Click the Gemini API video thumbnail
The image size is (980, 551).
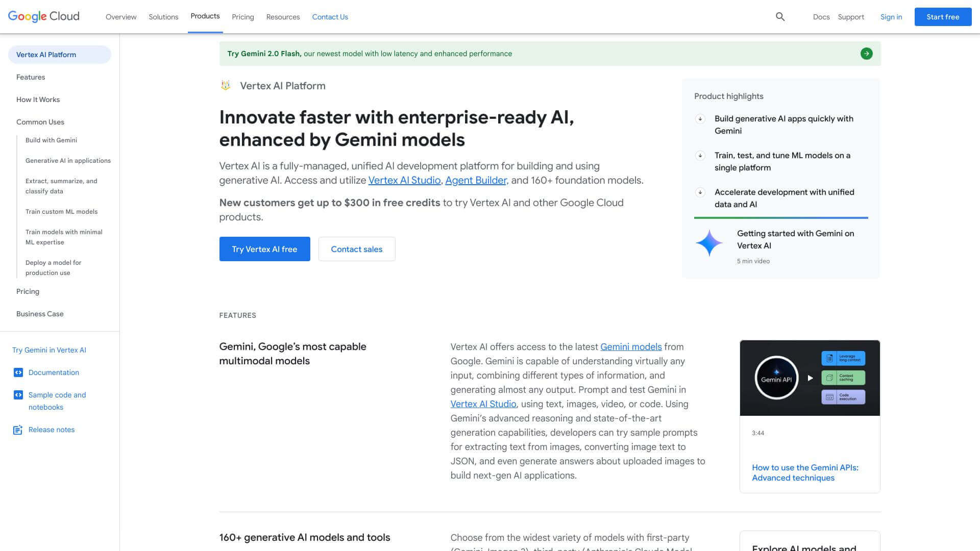pyautogui.click(x=810, y=378)
